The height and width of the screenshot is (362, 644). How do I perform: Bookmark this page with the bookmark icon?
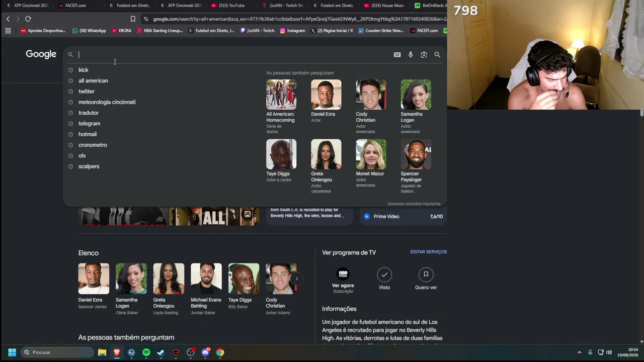point(133,19)
